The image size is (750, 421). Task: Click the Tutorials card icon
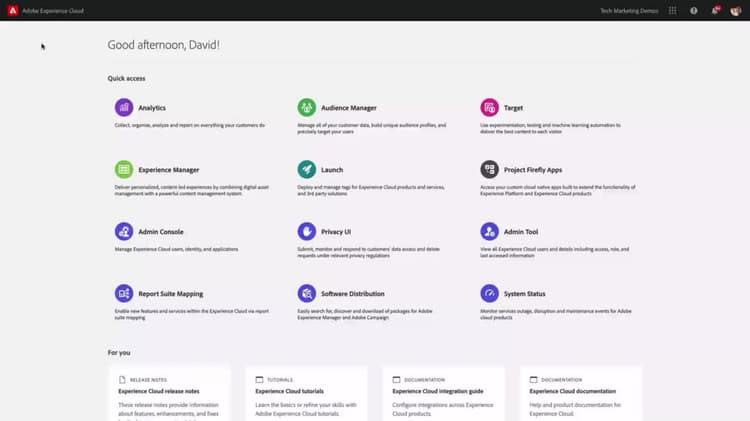point(259,380)
